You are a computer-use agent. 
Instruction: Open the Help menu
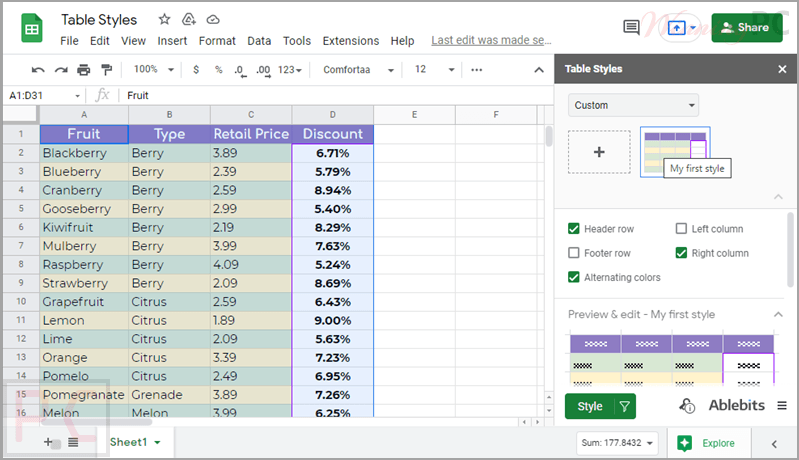(x=402, y=41)
